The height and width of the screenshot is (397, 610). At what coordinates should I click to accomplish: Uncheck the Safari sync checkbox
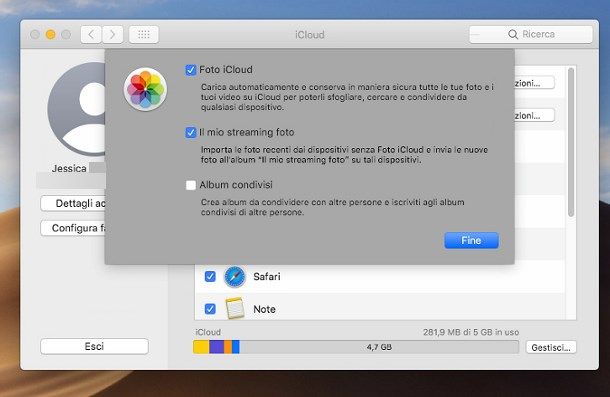click(210, 276)
